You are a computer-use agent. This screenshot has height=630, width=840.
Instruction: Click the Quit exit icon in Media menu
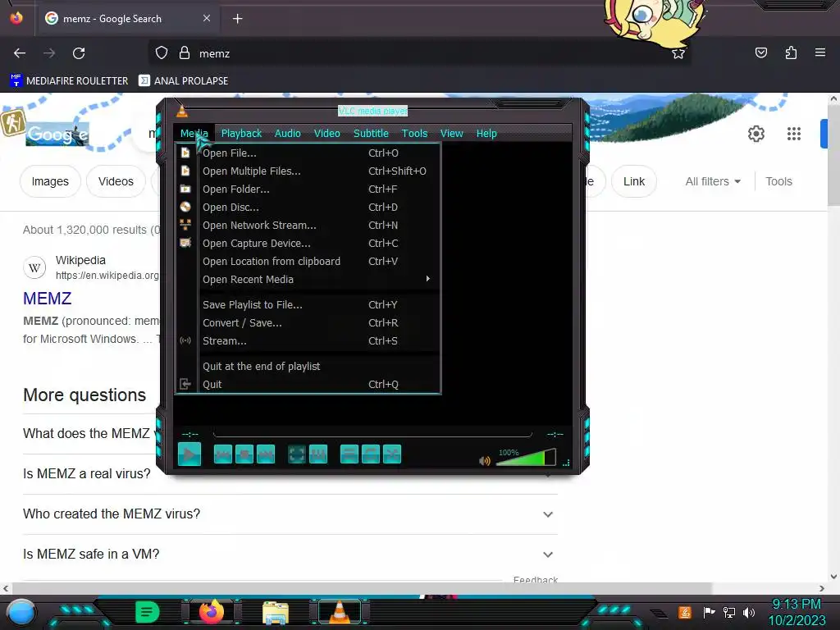point(185,384)
